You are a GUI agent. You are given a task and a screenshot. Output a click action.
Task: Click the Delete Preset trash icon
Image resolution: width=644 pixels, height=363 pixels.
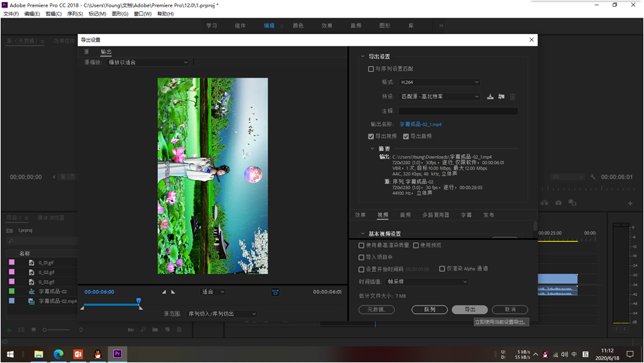tap(513, 96)
